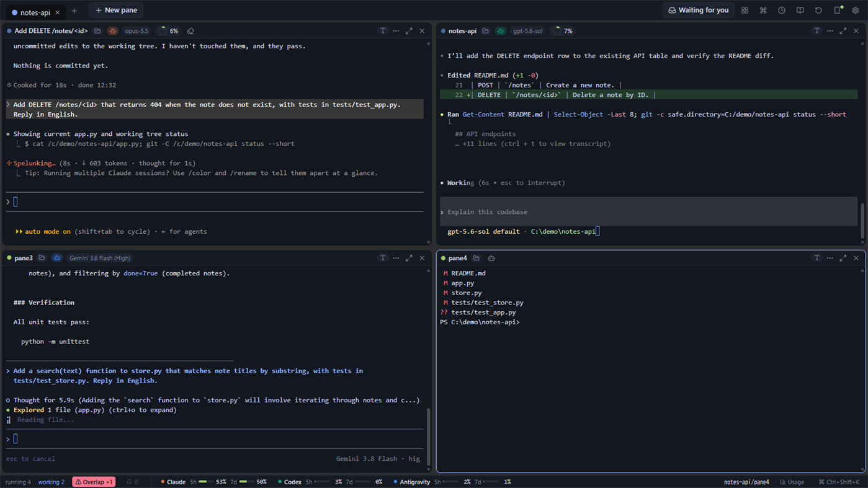Open the opus-5.5 model selector

(x=136, y=31)
